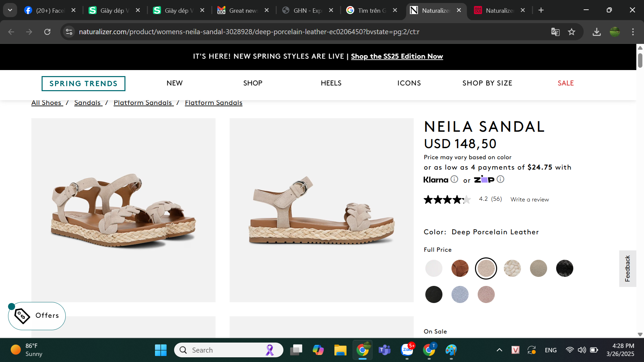Click the side-view sandal product image
Viewport: 644px width, 362px height.
[x=321, y=210]
